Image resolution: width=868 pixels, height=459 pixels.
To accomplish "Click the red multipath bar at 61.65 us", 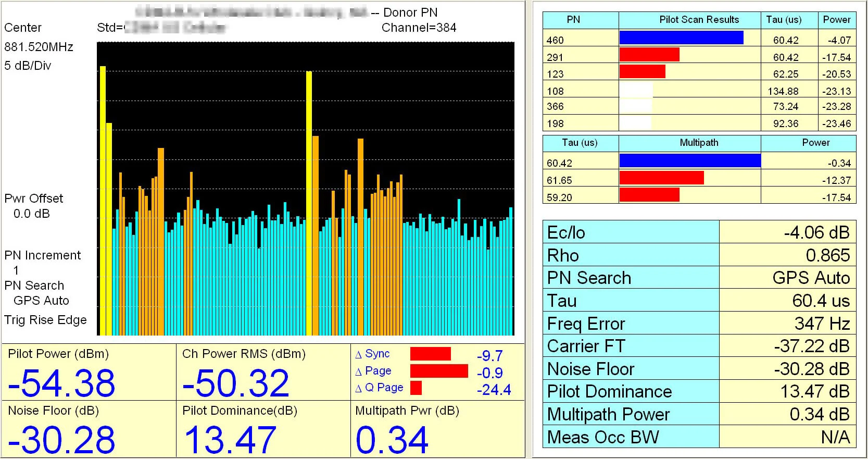I will coord(662,178).
